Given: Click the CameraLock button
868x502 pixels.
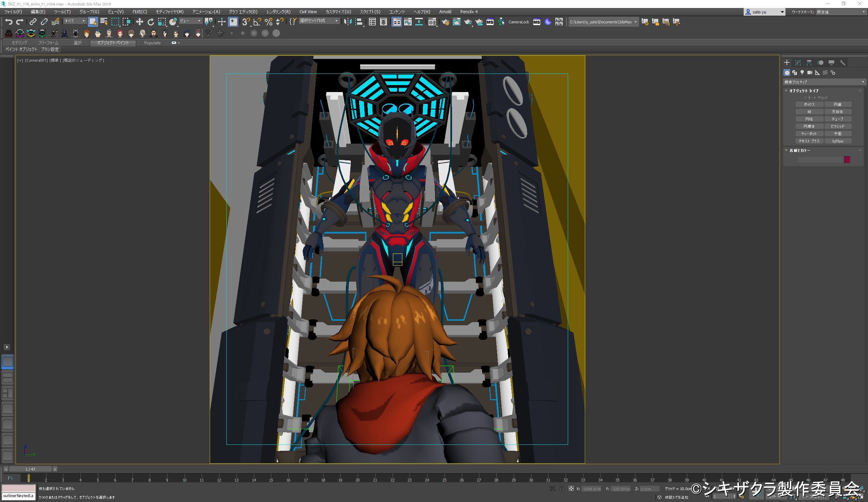Looking at the screenshot, I should point(518,22).
